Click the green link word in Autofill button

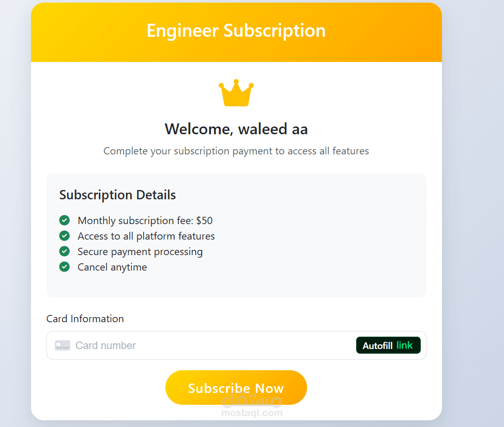(404, 345)
